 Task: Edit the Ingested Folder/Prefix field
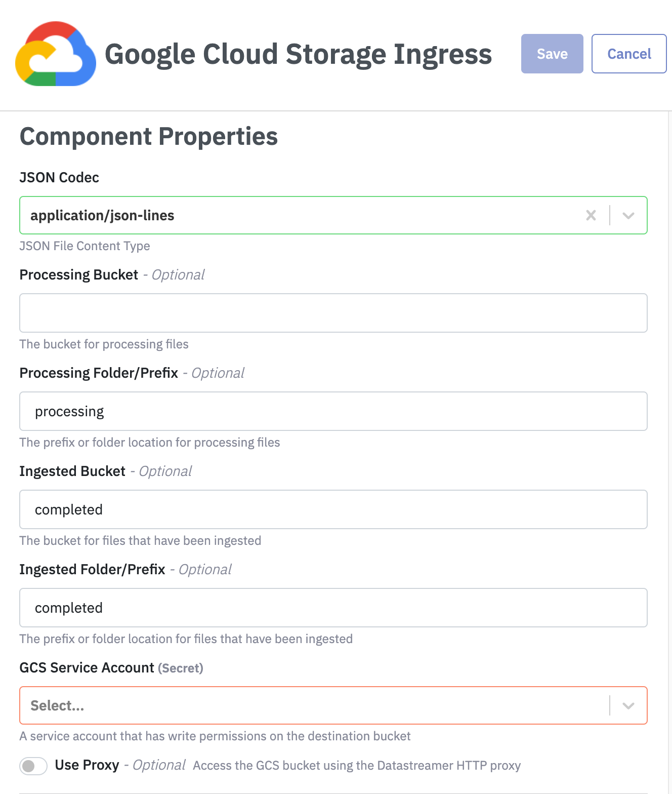(x=333, y=608)
